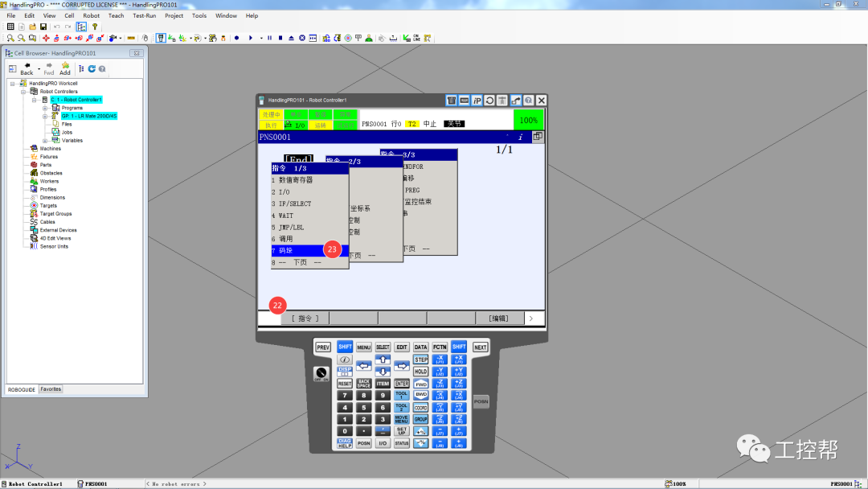This screenshot has height=489, width=868.
Task: Click the ON LINE toolbar icon
Action: (416, 39)
